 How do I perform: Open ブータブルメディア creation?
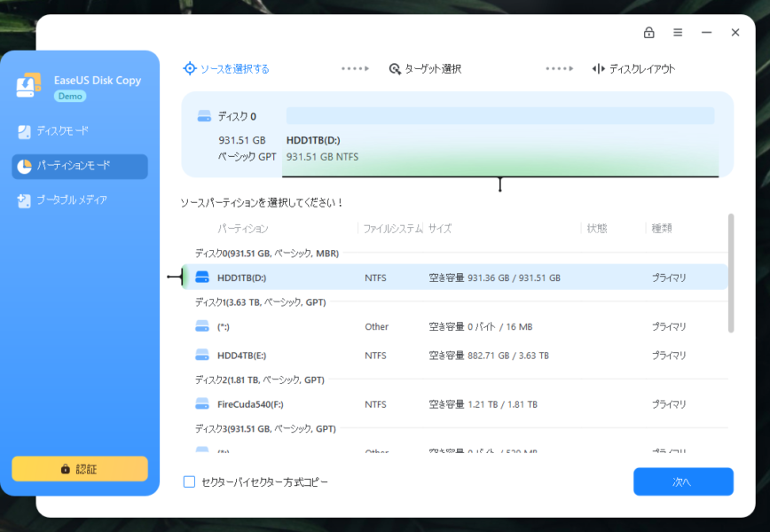tap(80, 200)
